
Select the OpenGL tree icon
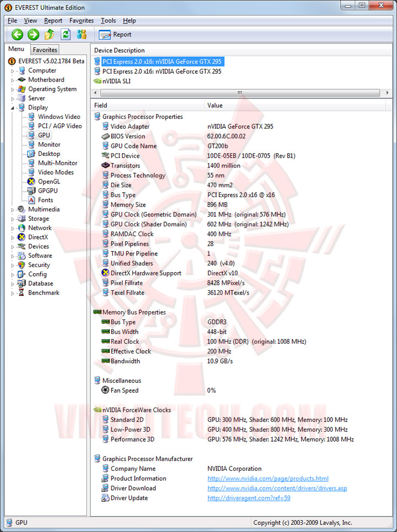(31, 182)
